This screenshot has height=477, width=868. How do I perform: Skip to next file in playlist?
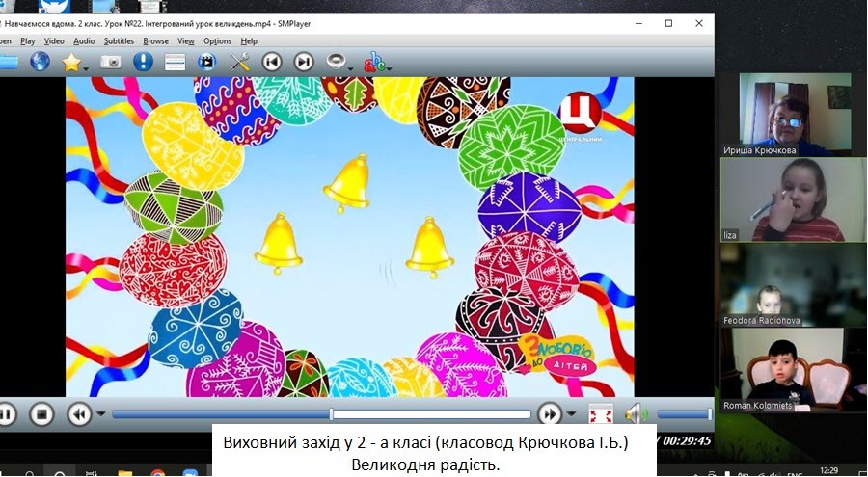304,63
